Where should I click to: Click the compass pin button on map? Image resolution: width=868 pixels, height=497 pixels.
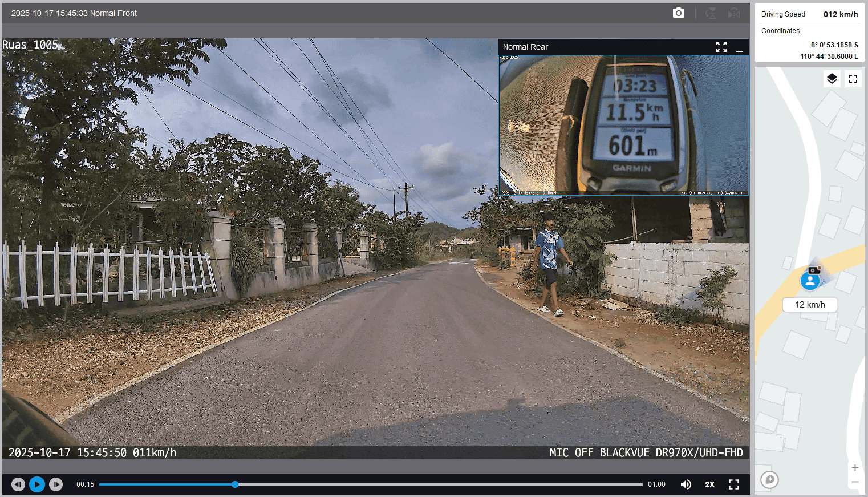coord(769,479)
